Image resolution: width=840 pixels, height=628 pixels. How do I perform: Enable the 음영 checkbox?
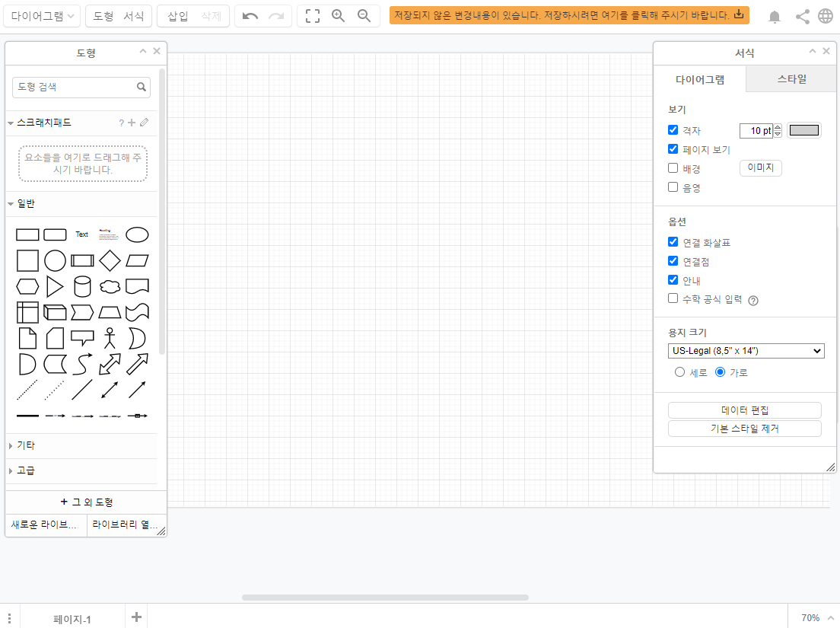click(673, 187)
